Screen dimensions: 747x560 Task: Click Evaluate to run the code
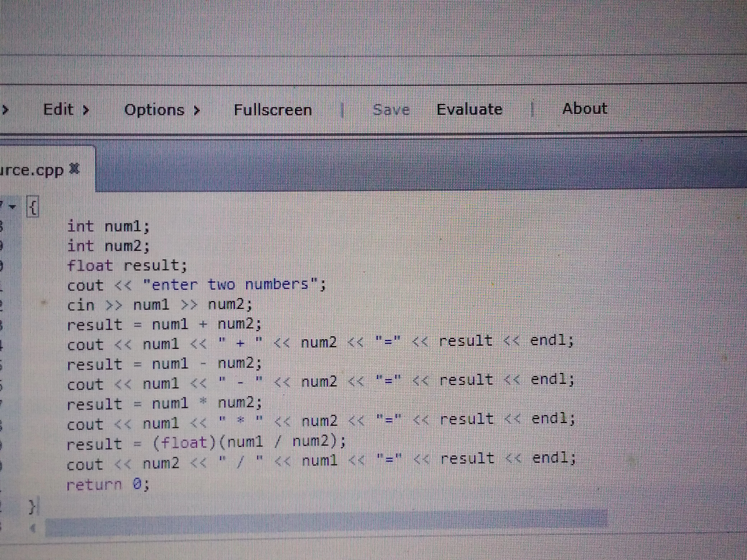469,109
